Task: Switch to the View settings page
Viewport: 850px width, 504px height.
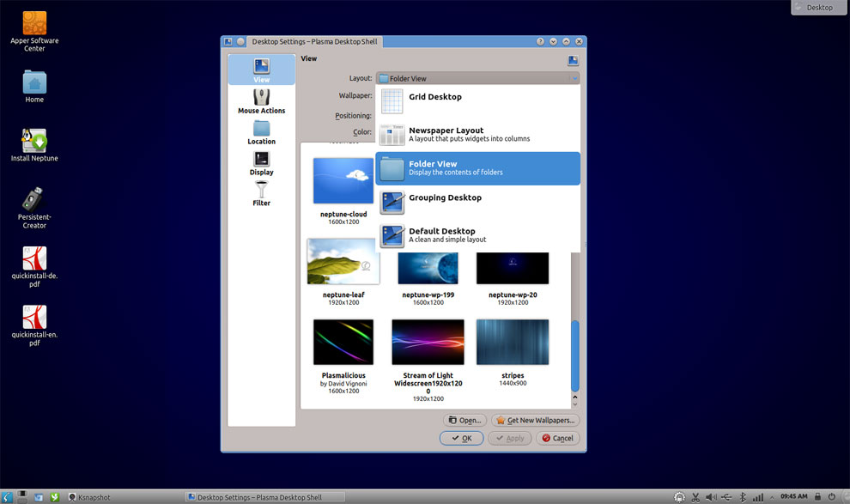Action: 261,70
